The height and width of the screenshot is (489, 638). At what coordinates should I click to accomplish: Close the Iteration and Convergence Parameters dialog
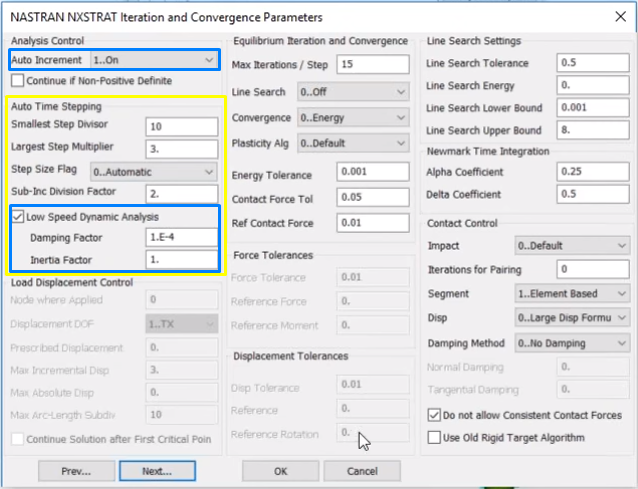coord(620,17)
